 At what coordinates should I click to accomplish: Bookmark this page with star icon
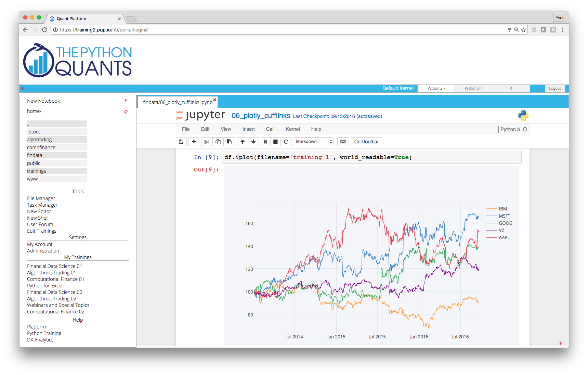coord(523,30)
